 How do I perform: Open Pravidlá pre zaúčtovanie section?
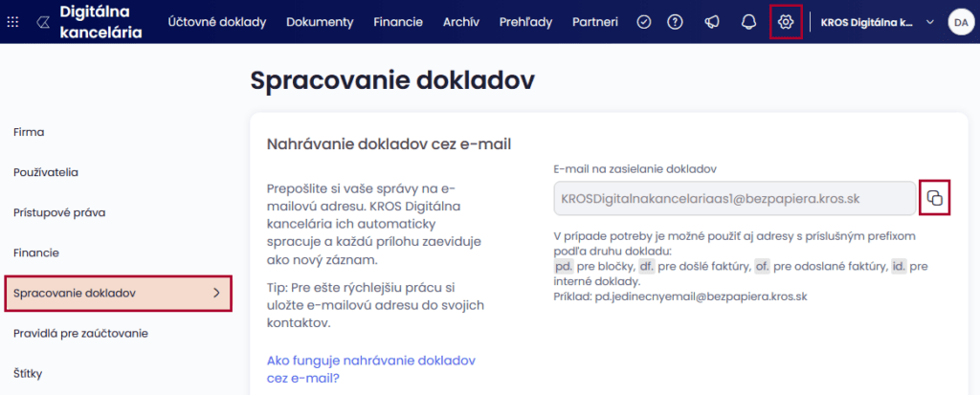[x=80, y=333]
